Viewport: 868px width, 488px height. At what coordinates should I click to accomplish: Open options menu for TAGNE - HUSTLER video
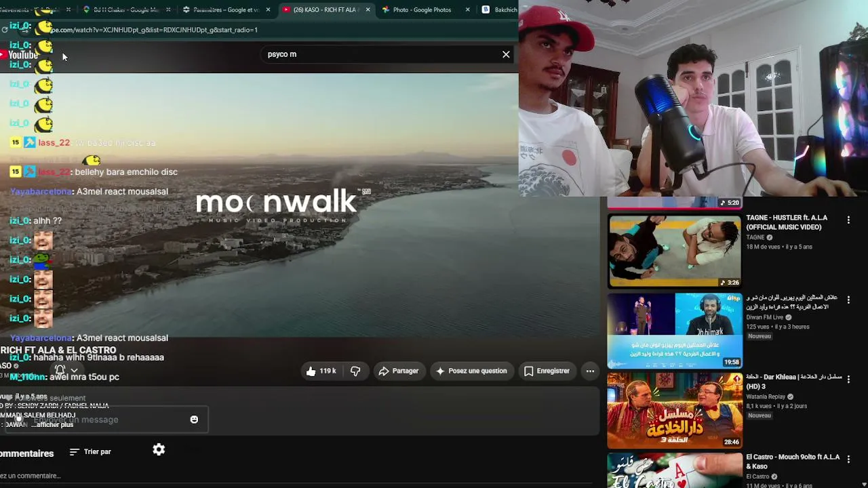pos(848,220)
